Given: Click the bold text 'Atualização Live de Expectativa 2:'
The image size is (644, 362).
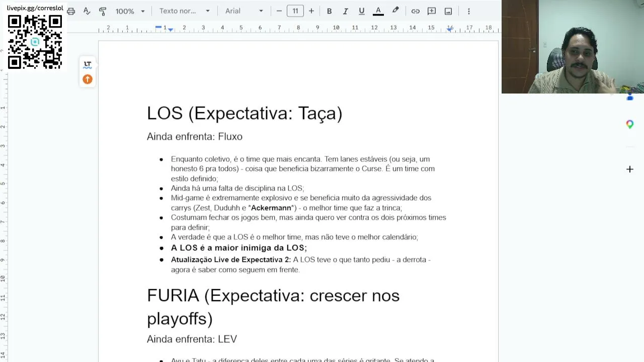Looking at the screenshot, I should (231, 260).
